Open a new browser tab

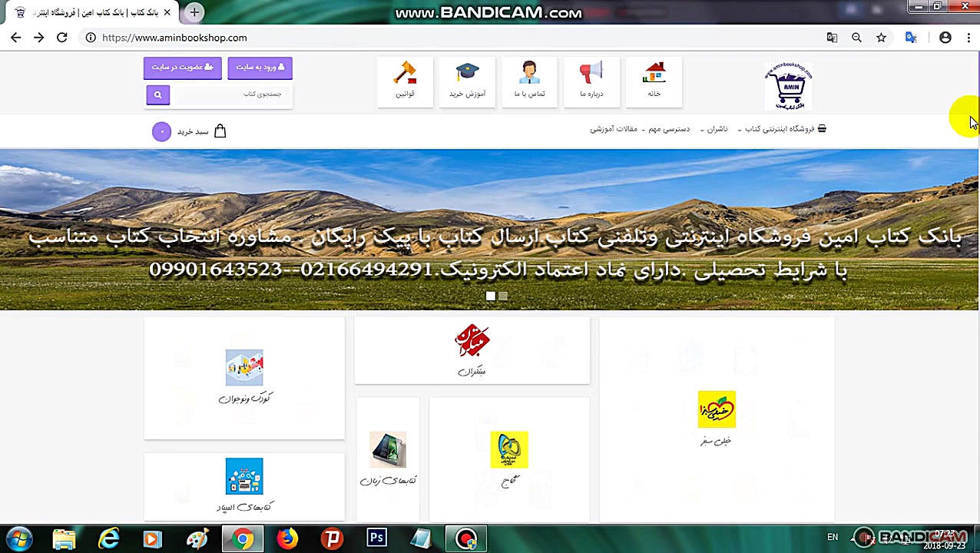coord(194,12)
